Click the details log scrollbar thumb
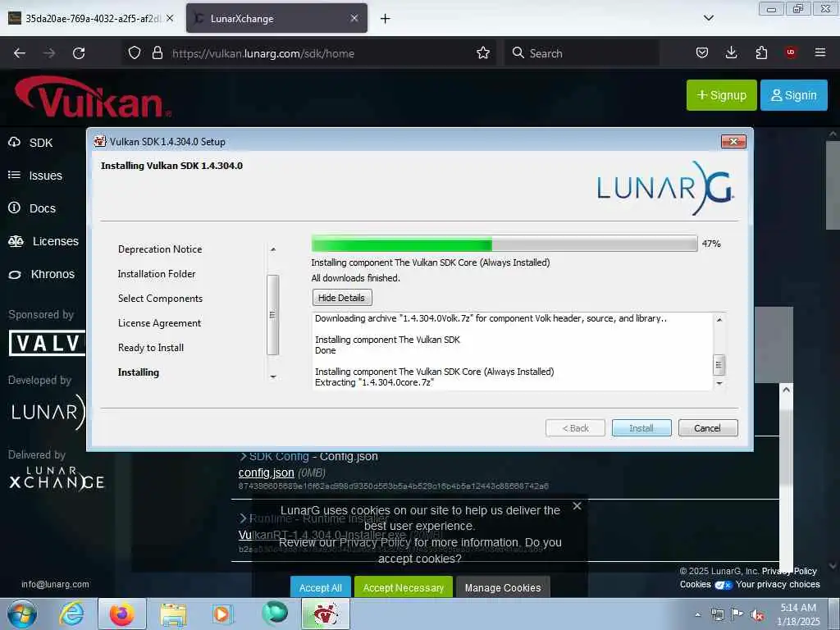The image size is (840, 630). (x=719, y=365)
